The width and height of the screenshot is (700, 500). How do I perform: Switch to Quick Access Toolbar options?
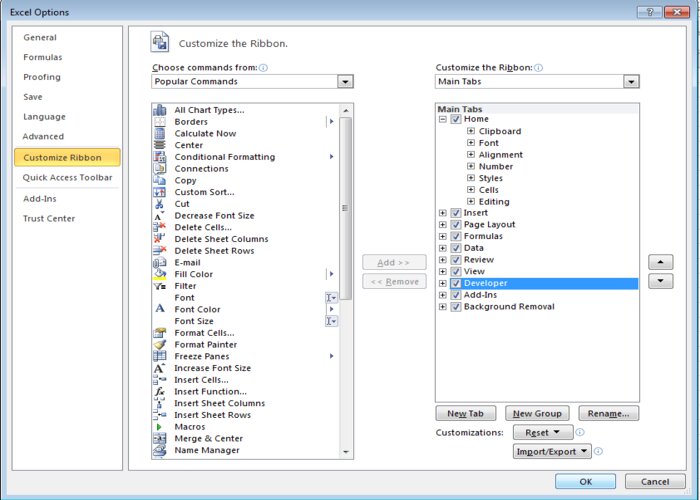coord(67,177)
